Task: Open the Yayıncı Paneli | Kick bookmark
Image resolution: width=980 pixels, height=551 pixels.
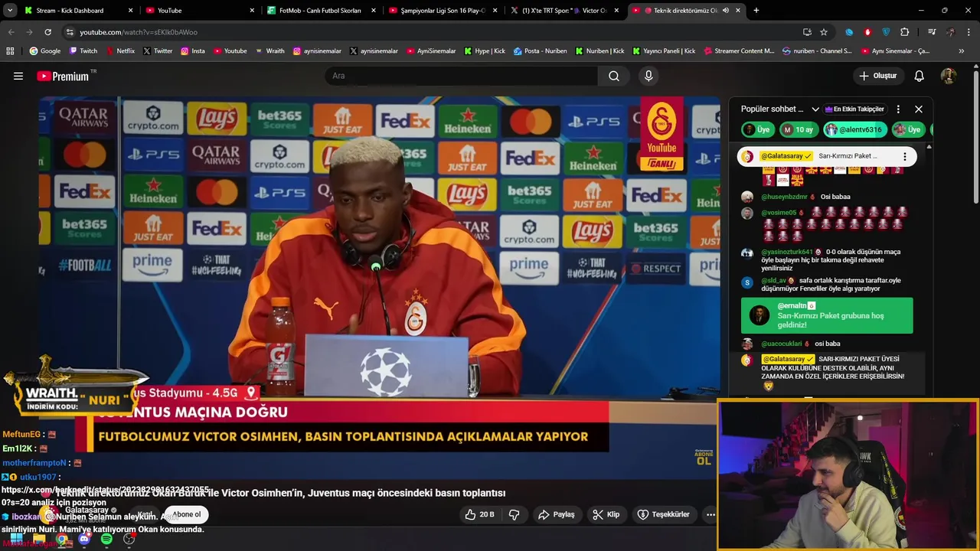Action: click(664, 51)
